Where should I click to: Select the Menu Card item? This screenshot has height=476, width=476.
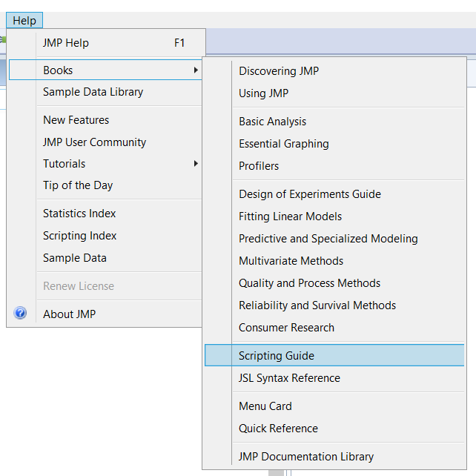[265, 406]
